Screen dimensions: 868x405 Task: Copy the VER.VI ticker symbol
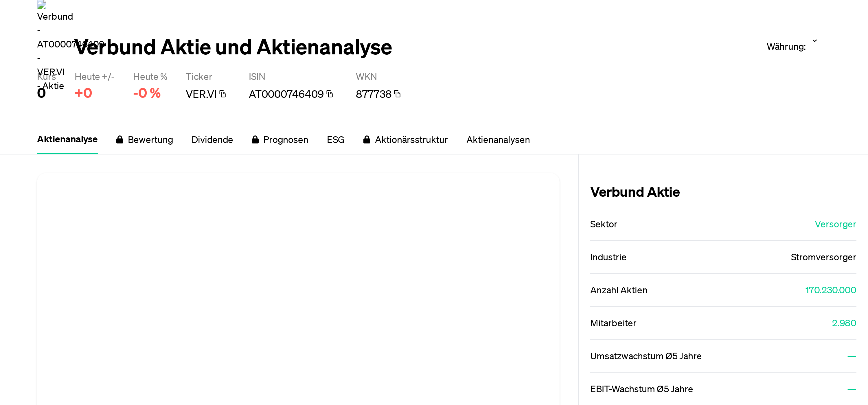tap(223, 94)
